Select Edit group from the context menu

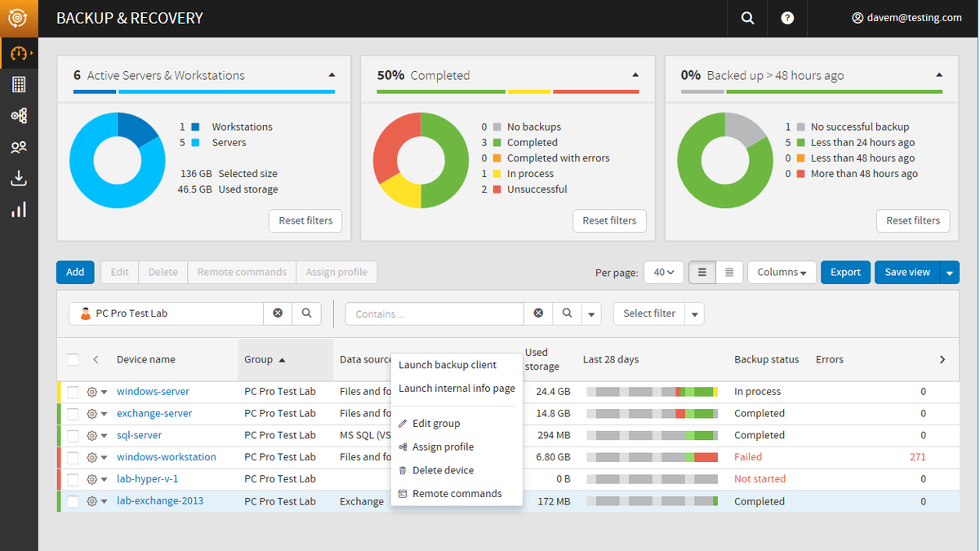pyautogui.click(x=434, y=423)
